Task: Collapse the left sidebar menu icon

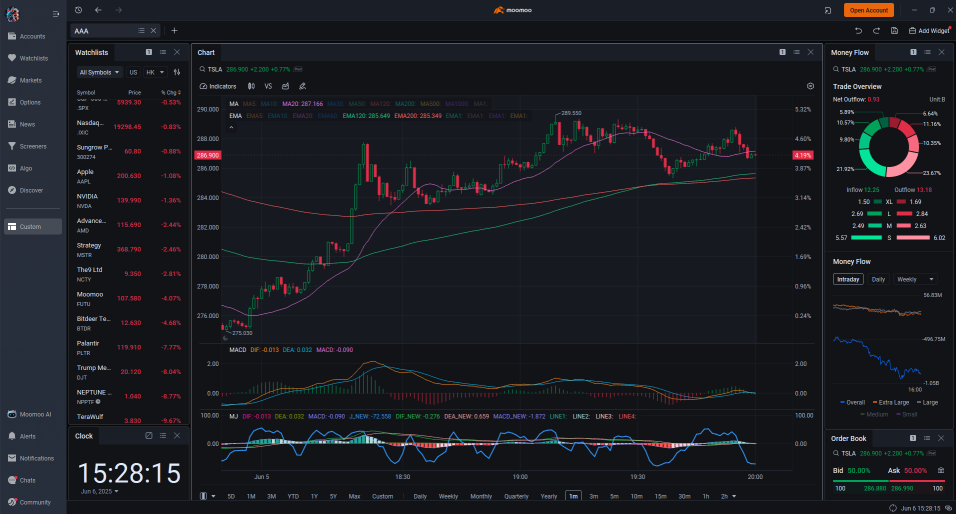Action: pos(56,13)
